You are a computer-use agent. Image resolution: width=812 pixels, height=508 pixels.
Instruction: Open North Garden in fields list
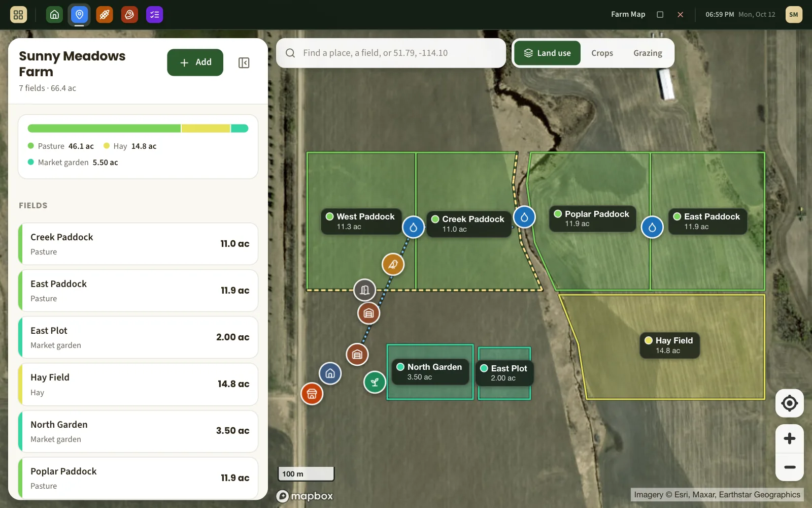coord(138,431)
